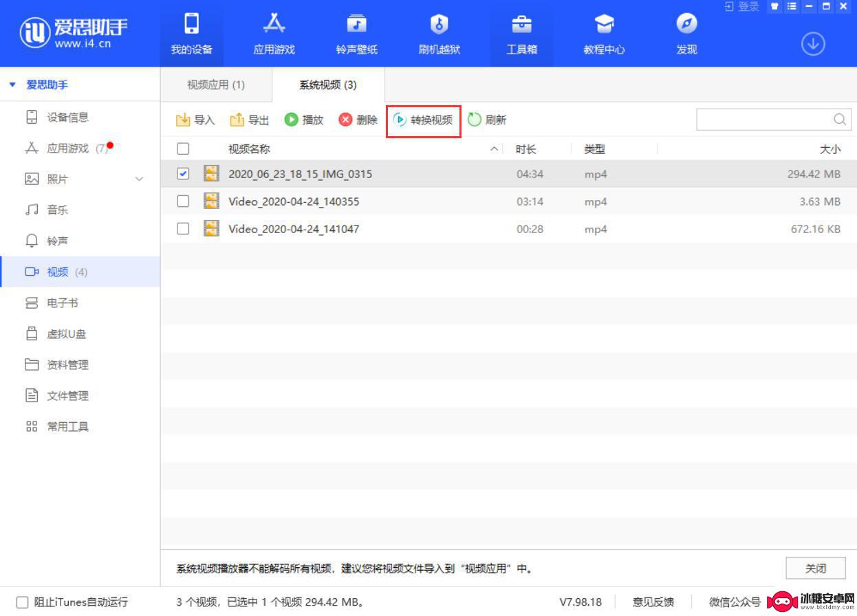
Task: Click the search magnifier icon
Action: pos(839,120)
